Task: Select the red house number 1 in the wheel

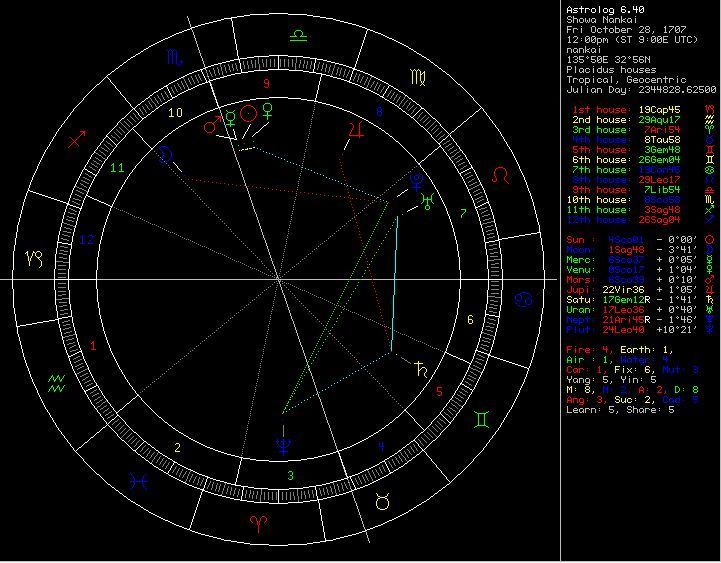Action: click(93, 345)
